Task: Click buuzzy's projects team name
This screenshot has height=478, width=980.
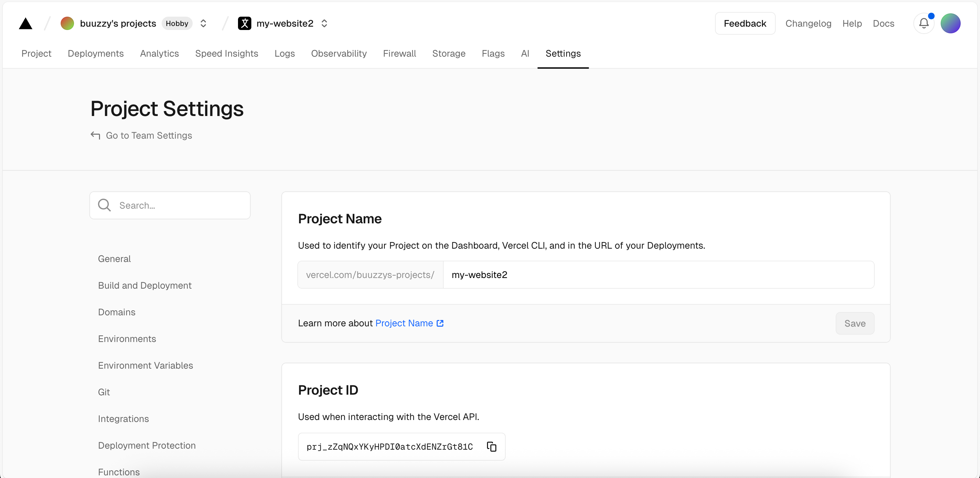Action: (x=118, y=24)
